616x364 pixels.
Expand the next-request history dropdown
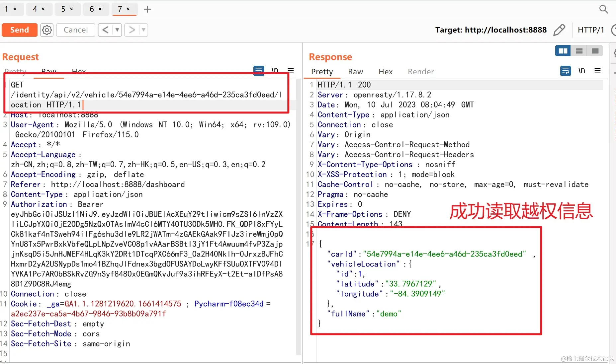(x=143, y=30)
